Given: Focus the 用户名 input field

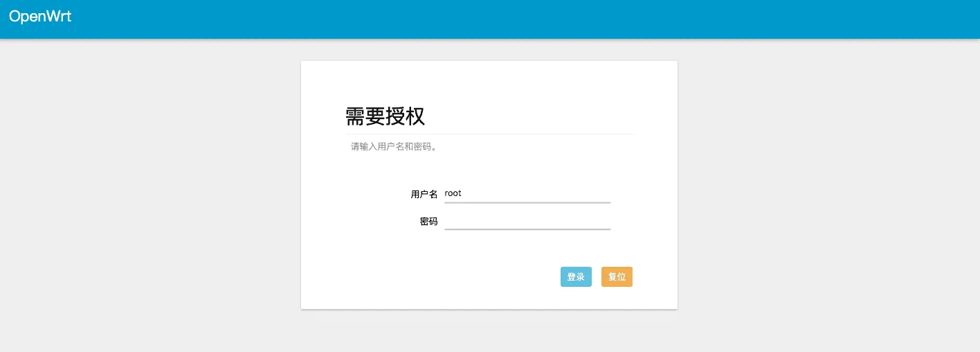Looking at the screenshot, I should (527, 194).
